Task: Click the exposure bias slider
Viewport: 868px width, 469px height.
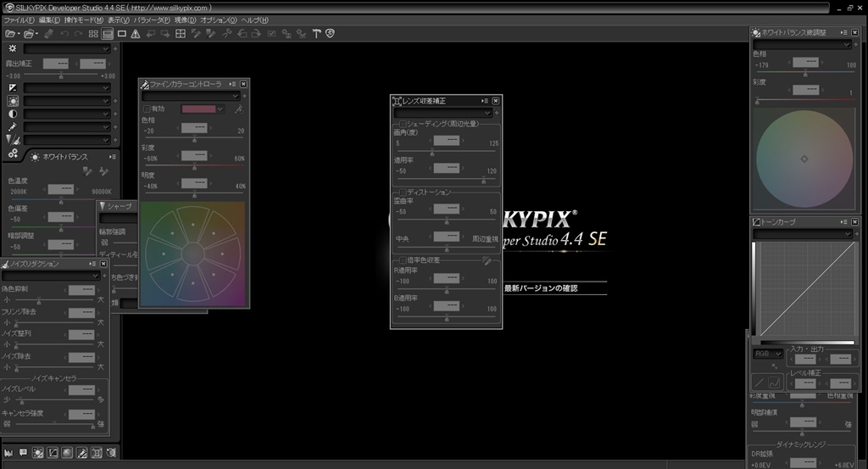Action: (61, 75)
